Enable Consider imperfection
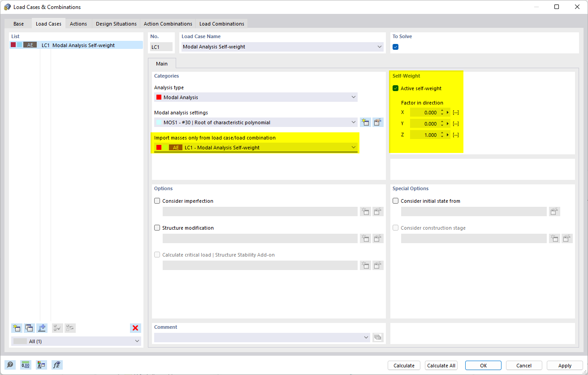The width and height of the screenshot is (588, 375). tap(157, 201)
